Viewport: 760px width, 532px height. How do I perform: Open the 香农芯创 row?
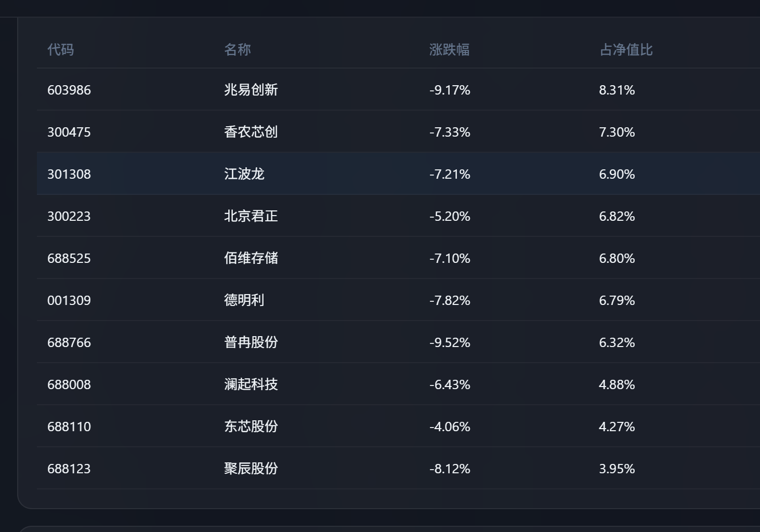398,132
